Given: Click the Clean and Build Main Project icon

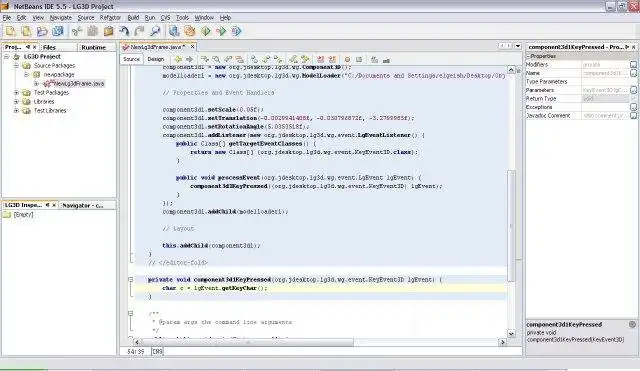Looking at the screenshot, I should pyautogui.click(x=190, y=31).
